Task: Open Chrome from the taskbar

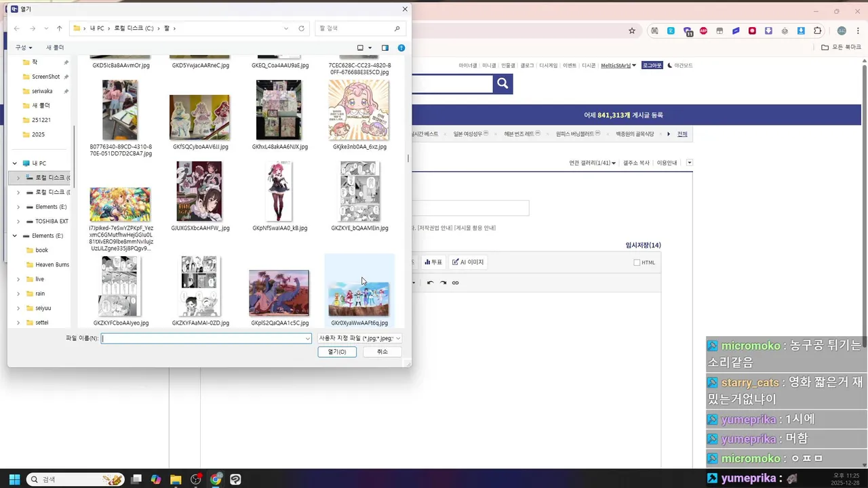Action: [216, 479]
